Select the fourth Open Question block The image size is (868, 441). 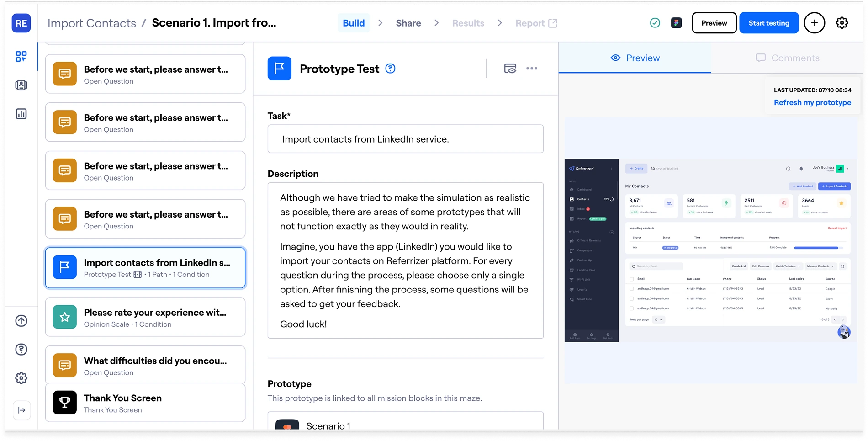click(x=145, y=219)
